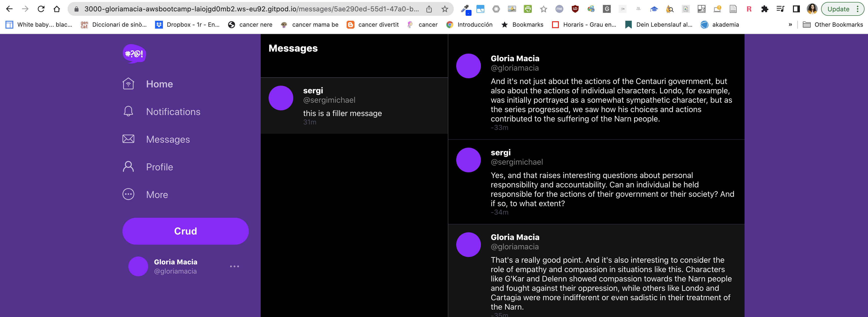868x317 pixels.
Task: Open Profile via the person icon
Action: coord(128,167)
